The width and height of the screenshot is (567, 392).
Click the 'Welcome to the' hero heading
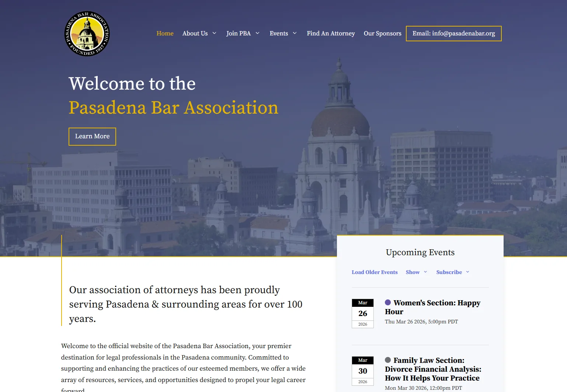tap(132, 83)
